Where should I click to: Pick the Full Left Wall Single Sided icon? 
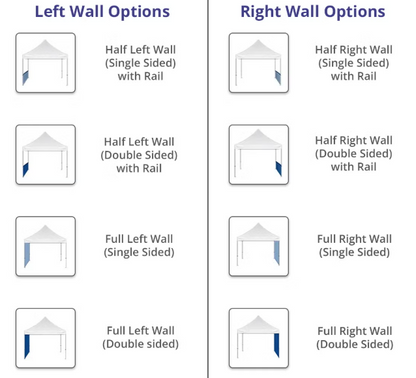[x=46, y=246]
